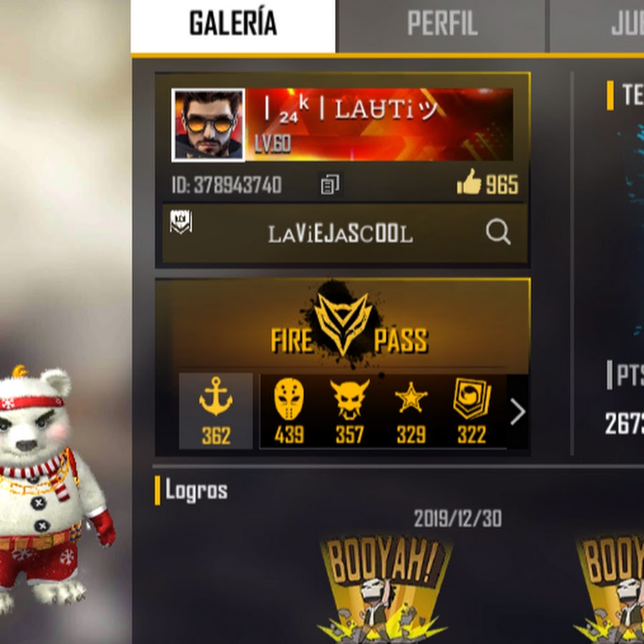Open the guild emblem icon beside LaViEJaSc00L
Image resolution: width=644 pixels, height=644 pixels.
[x=181, y=222]
